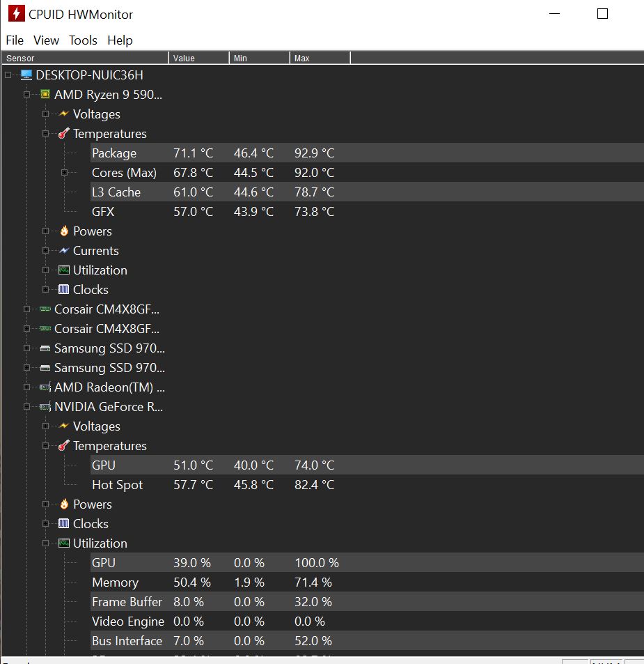
Task: Click the thermometer icon for NVIDIA Temperatures
Action: [x=63, y=445]
